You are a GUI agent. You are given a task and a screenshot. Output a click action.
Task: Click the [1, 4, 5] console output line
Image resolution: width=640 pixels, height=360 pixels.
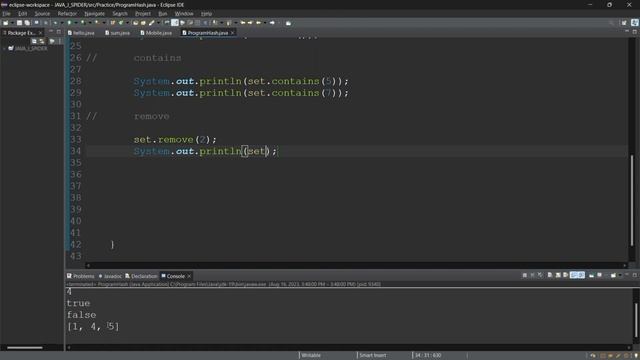93,327
